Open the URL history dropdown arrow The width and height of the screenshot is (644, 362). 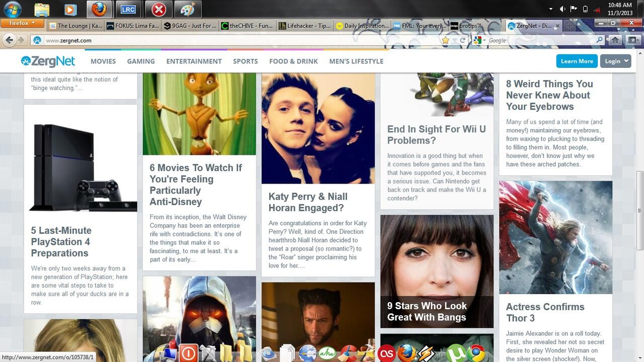(x=455, y=40)
